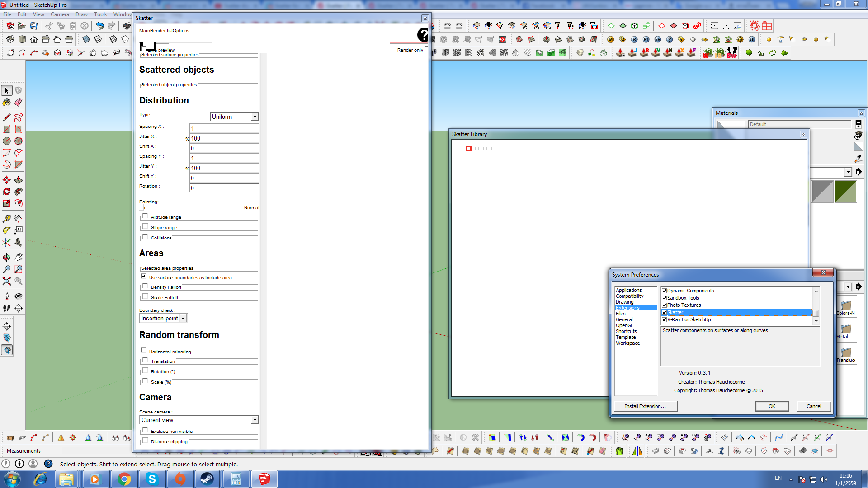Toggle the Collisions checkbox
The height and width of the screenshot is (488, 868).
(145, 237)
